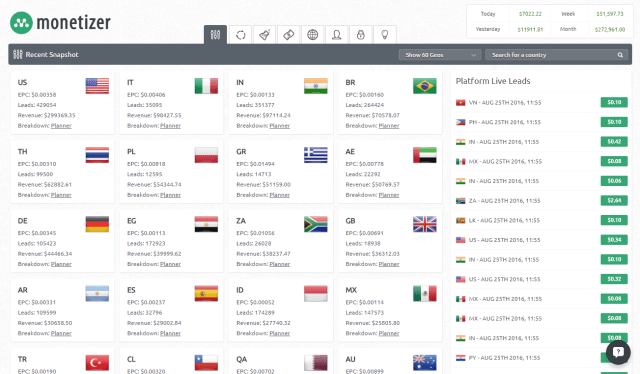Switch to the globe tab
640x374 pixels.
(x=313, y=35)
